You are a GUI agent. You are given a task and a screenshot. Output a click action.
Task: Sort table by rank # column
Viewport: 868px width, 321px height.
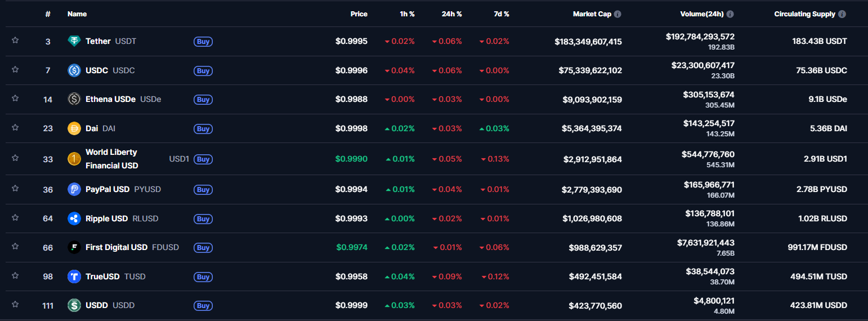click(48, 14)
